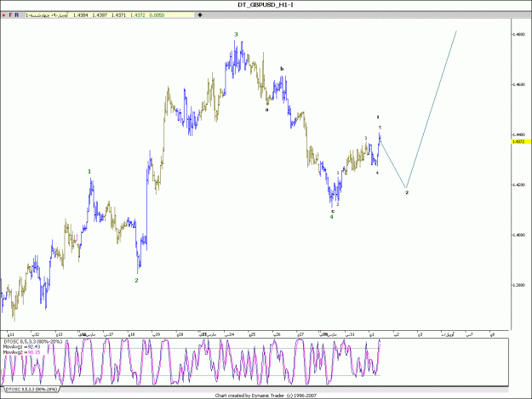Click the date axis label 24
Screen dimensions: 532x399
click(229, 334)
